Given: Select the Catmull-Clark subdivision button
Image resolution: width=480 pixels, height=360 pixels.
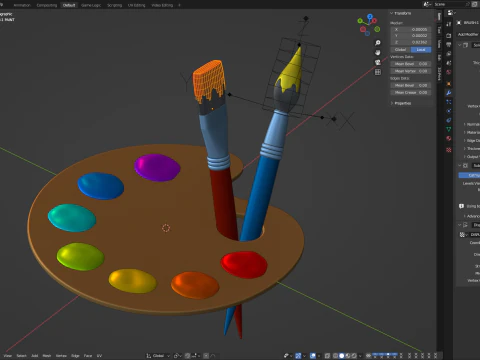Looking at the screenshot, I should [x=469, y=175].
